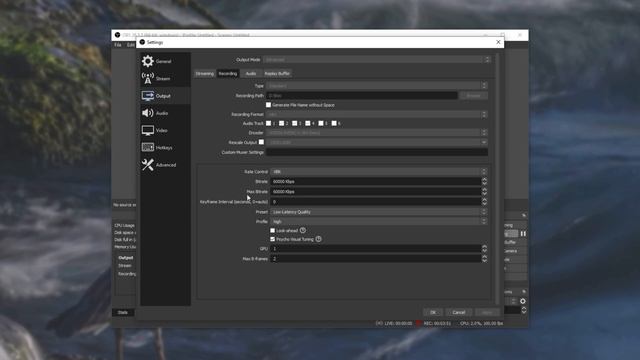
Task: Click the Cancel button
Action: [x=459, y=312]
